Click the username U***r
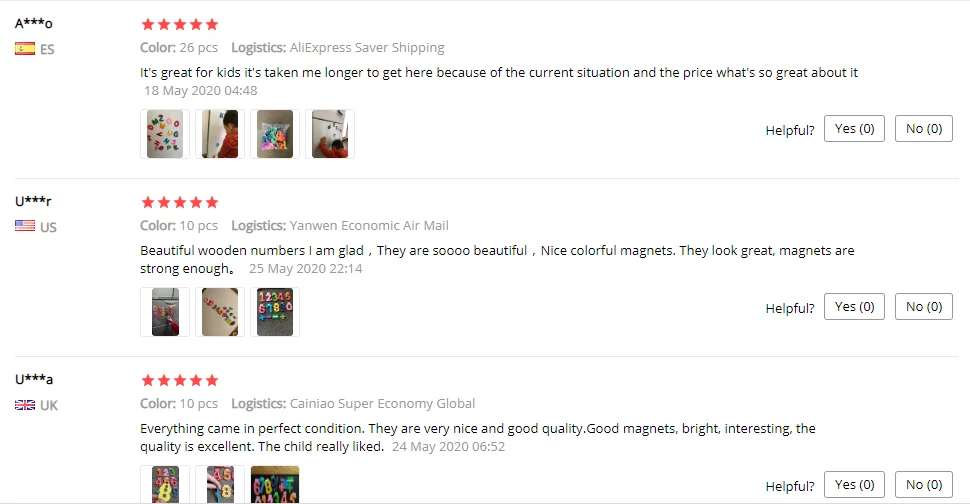This screenshot has width=970, height=504. click(x=33, y=201)
